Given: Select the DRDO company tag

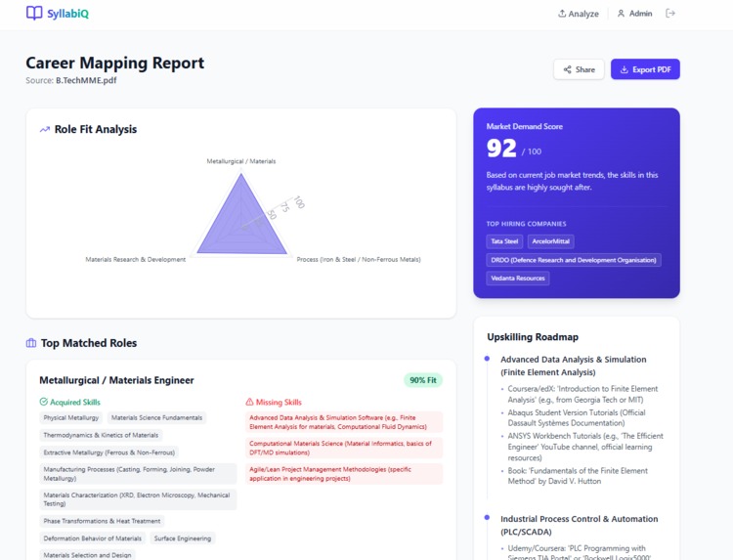Looking at the screenshot, I should (x=574, y=260).
